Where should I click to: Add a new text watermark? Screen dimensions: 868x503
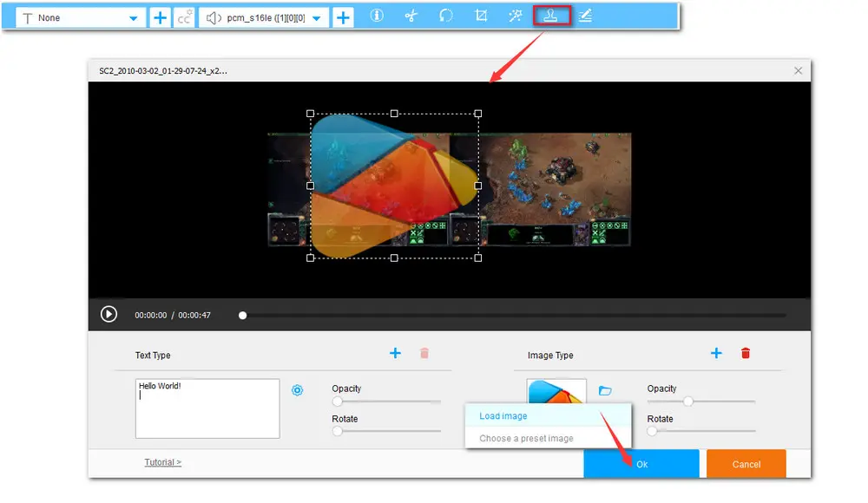[x=395, y=353]
